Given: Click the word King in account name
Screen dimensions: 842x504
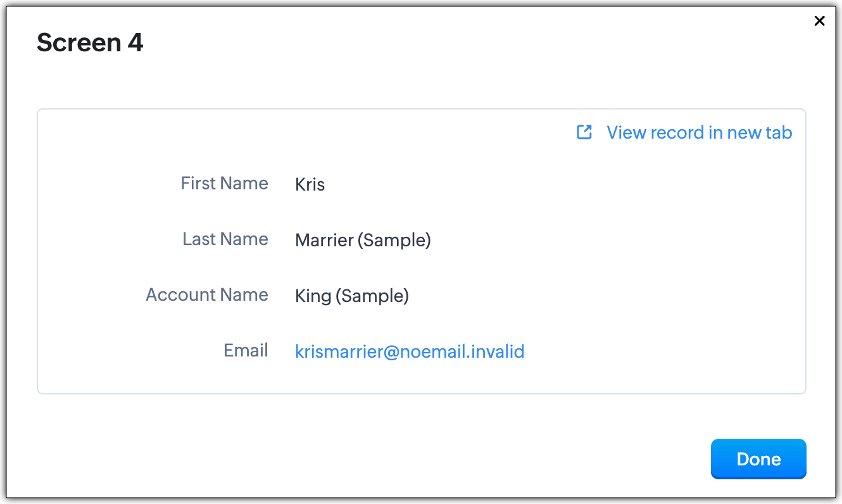Looking at the screenshot, I should [x=313, y=296].
